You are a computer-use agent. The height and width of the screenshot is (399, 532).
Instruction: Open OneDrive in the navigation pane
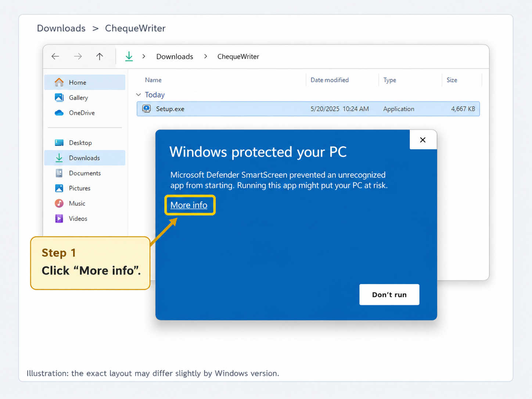[85, 113]
